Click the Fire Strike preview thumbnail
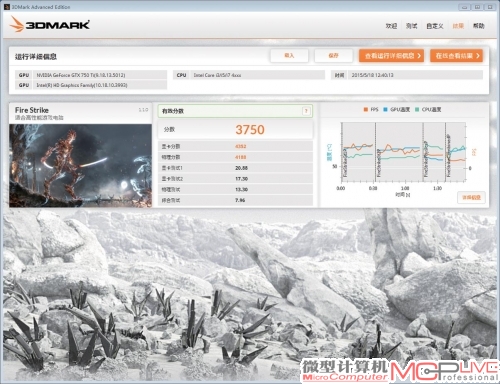The width and height of the screenshot is (500, 384). point(80,166)
